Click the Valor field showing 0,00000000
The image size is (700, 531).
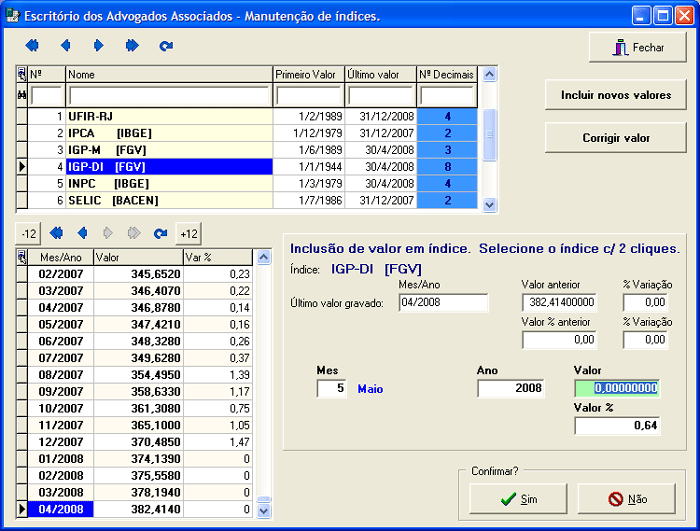(617, 388)
